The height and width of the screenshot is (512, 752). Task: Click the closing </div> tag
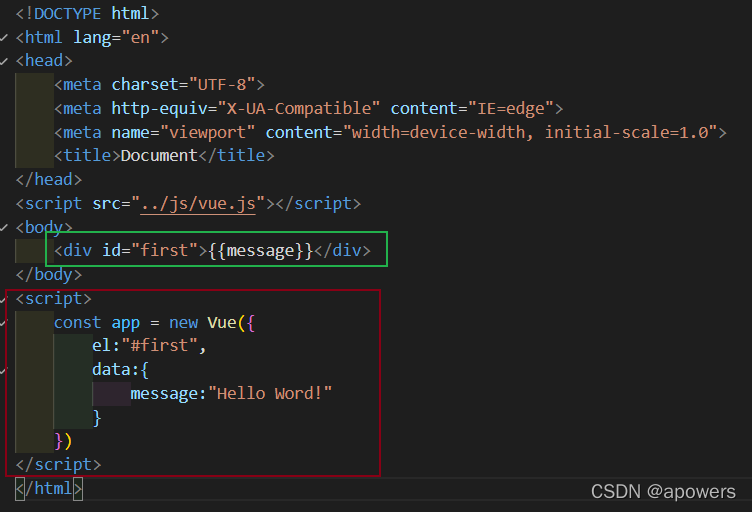click(342, 251)
